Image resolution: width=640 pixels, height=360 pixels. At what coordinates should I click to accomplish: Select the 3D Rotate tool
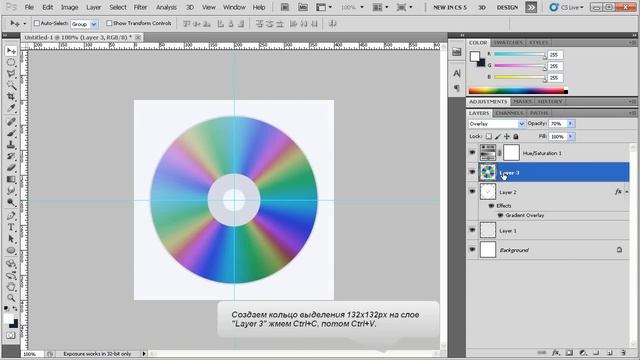[11, 264]
